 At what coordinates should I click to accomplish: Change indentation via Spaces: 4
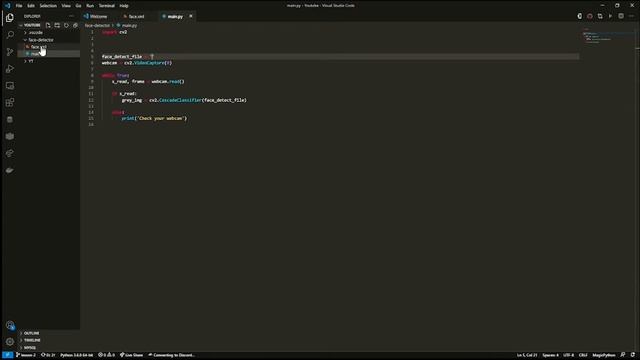pos(551,355)
